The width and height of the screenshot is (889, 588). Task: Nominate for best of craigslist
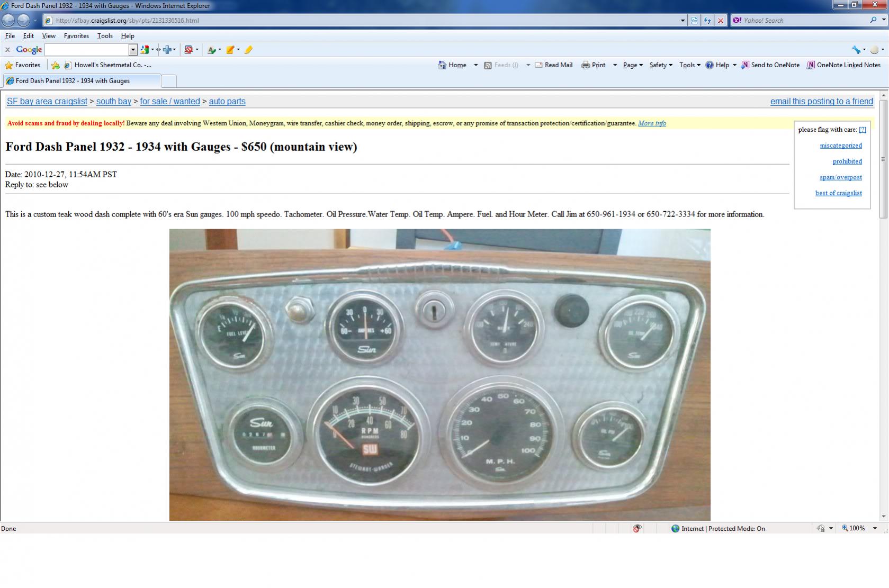coord(839,193)
